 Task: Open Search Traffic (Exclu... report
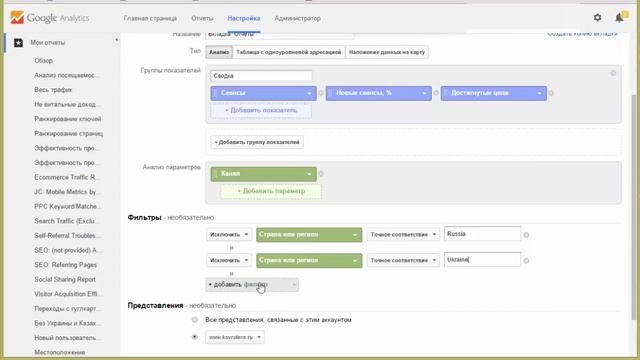click(67, 221)
